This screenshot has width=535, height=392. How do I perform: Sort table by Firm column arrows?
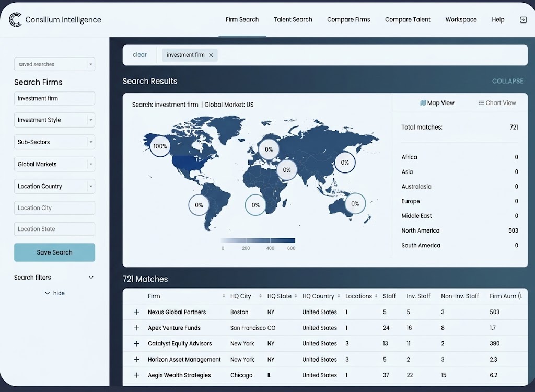pyautogui.click(x=224, y=296)
